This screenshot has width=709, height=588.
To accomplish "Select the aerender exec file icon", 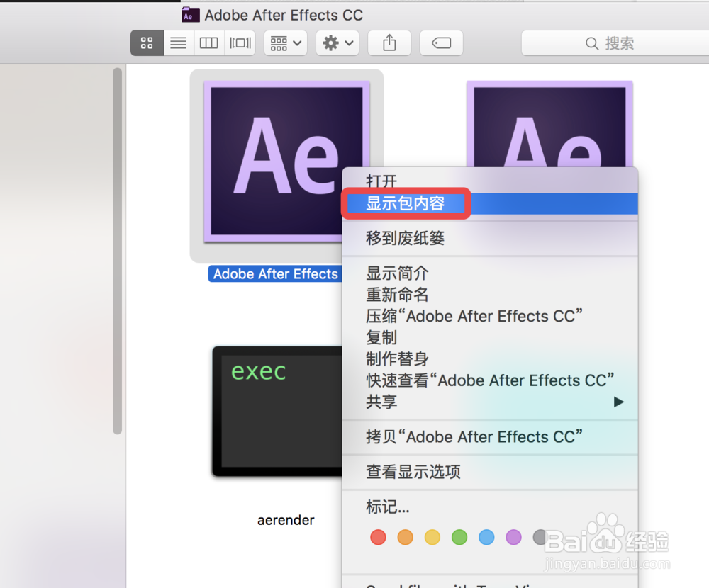I will click(277, 412).
